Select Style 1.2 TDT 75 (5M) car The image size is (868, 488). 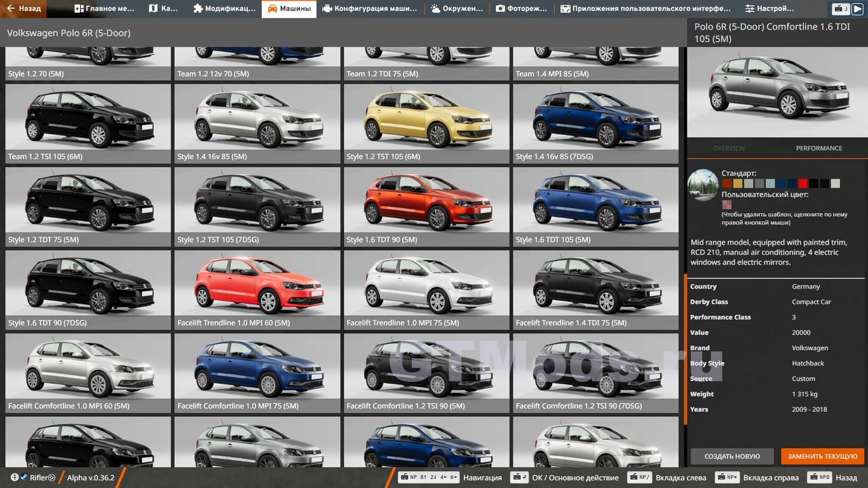[x=88, y=207]
